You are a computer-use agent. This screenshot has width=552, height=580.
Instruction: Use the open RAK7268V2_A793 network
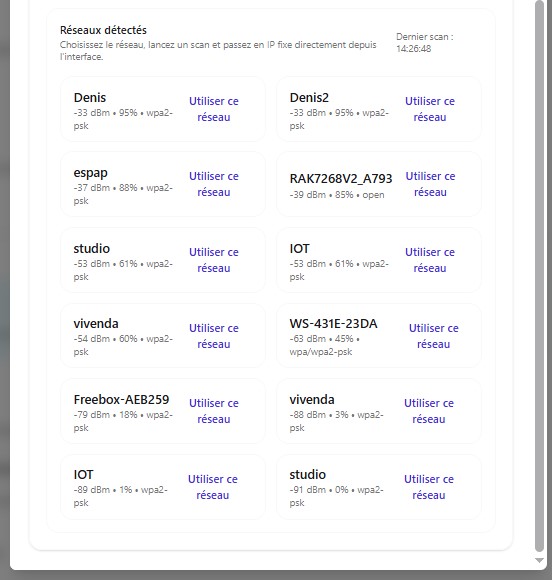430,184
